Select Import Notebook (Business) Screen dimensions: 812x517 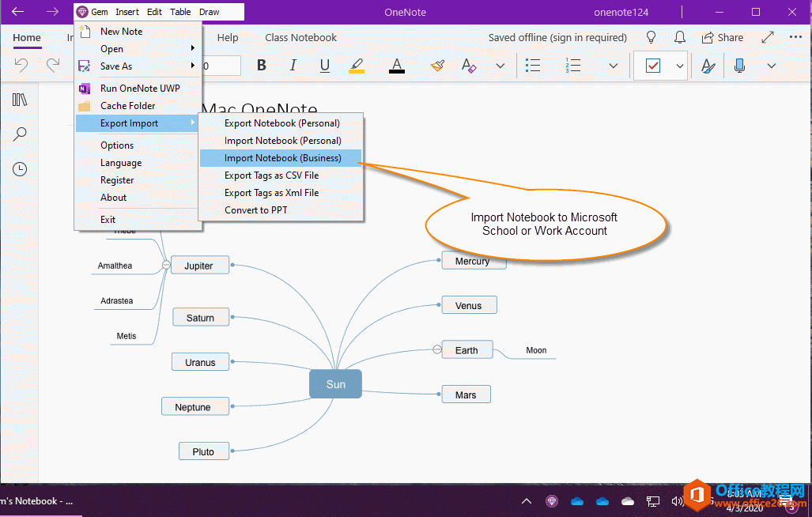click(281, 157)
